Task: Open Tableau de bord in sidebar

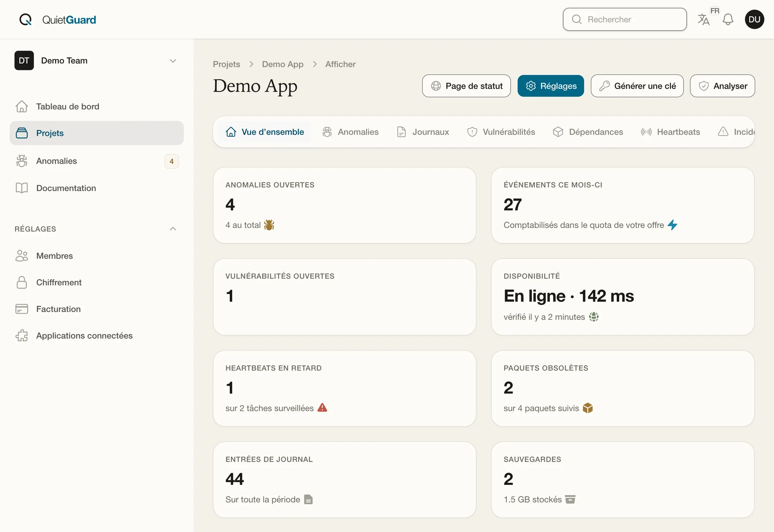Action: pos(97,106)
